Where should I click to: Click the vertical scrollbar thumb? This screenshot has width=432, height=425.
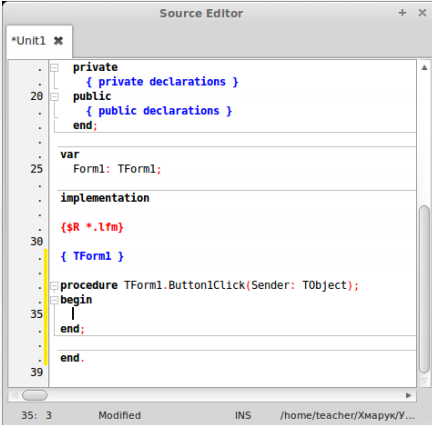424,289
